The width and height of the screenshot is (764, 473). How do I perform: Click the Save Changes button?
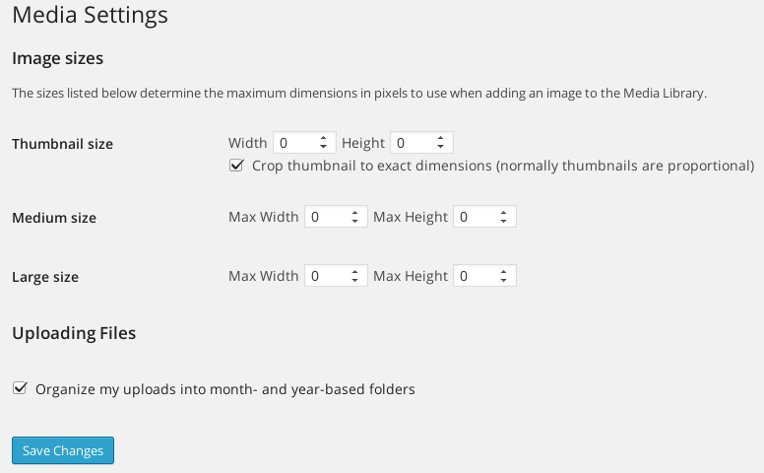(63, 450)
